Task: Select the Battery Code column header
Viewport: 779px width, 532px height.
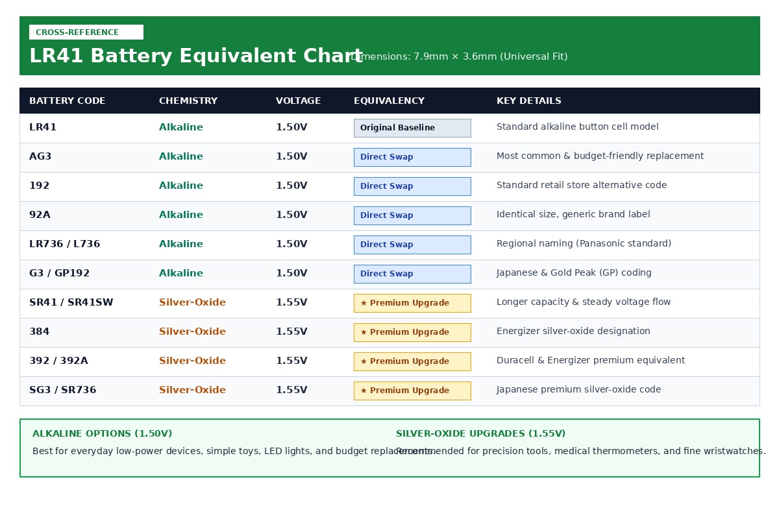Action: click(x=67, y=101)
